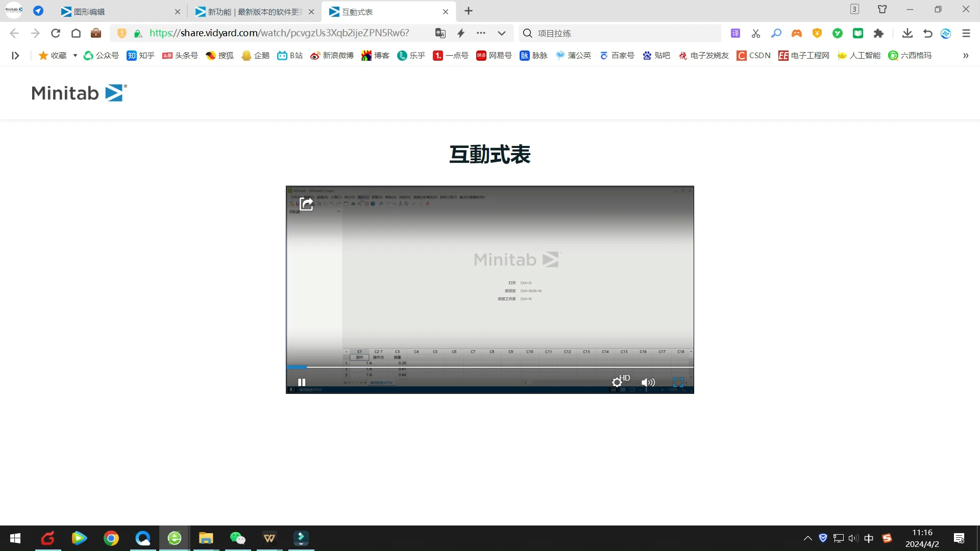Close the 新功能 tab

[x=311, y=12]
